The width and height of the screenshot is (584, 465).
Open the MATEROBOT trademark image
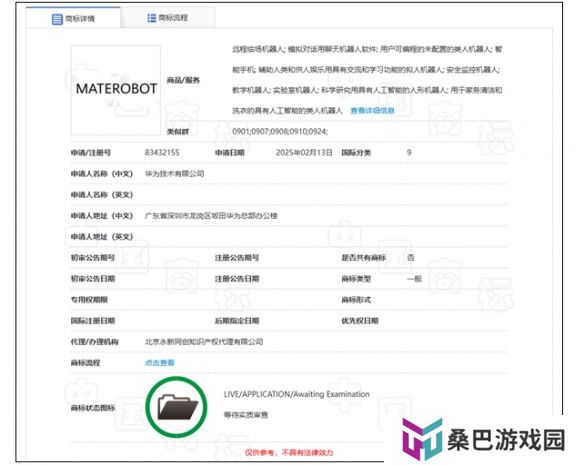click(116, 90)
